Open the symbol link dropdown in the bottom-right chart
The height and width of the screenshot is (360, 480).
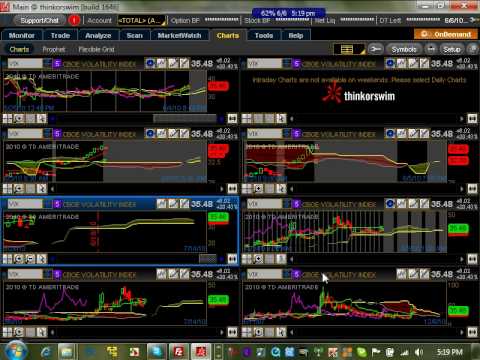tap(287, 274)
